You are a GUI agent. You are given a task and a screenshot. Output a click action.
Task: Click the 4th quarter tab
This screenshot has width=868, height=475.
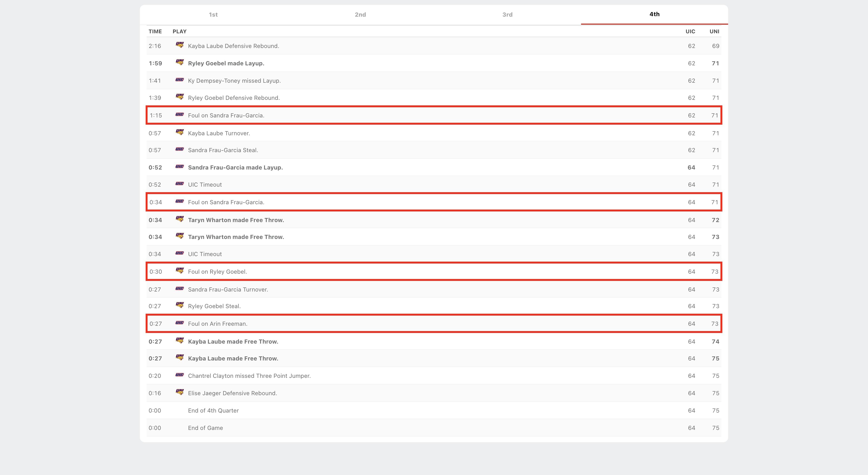click(x=654, y=14)
